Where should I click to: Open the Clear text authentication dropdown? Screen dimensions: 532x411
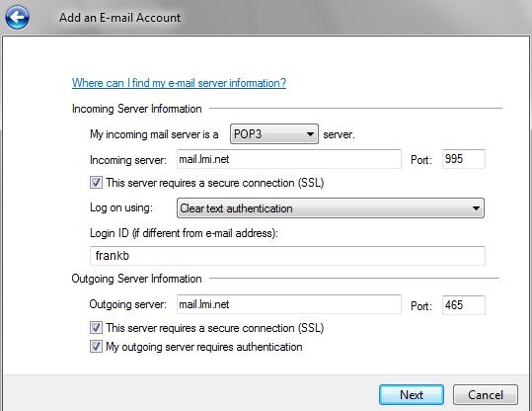[331, 207]
